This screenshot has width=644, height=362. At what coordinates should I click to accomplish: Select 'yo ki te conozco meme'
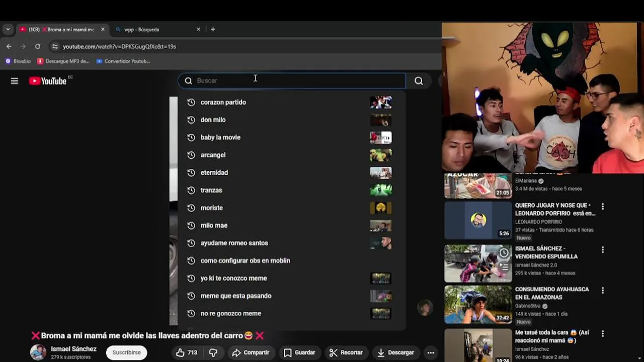click(291, 278)
